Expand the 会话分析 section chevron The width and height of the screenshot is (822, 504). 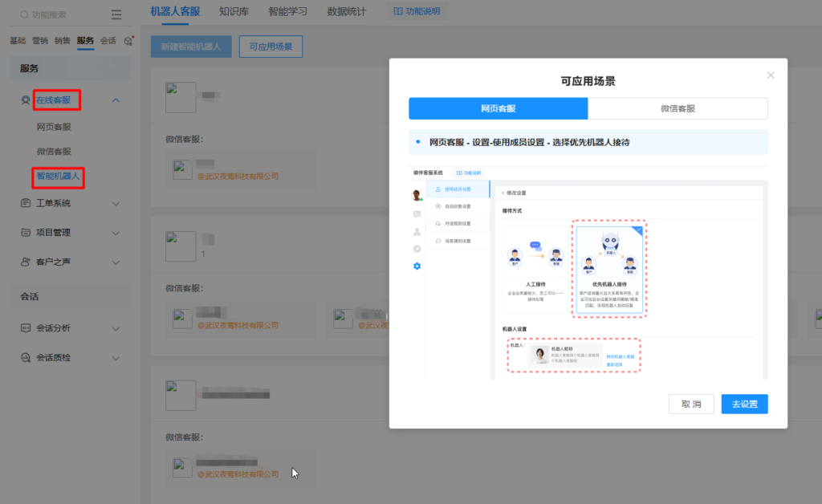point(116,328)
